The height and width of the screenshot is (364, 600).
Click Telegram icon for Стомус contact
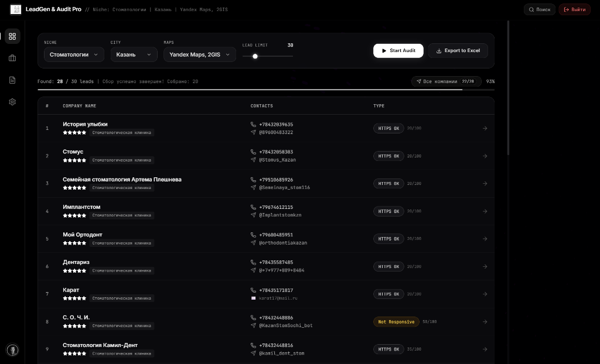[x=253, y=160]
